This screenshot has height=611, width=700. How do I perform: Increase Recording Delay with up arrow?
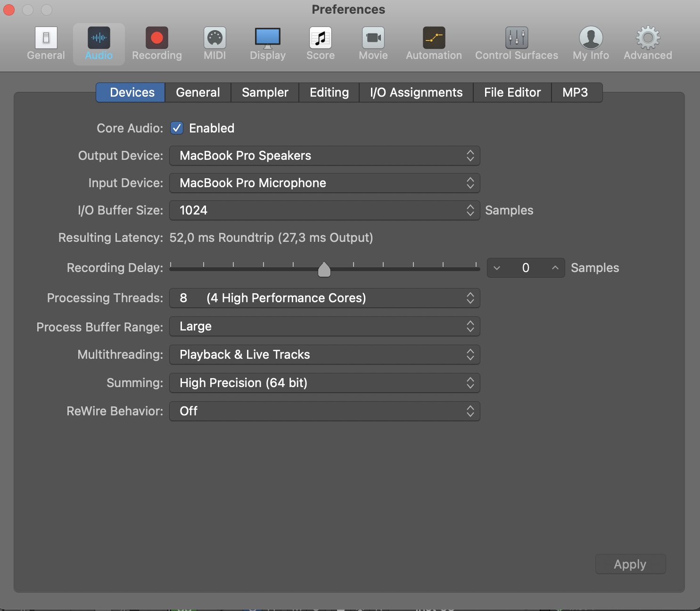(x=555, y=268)
